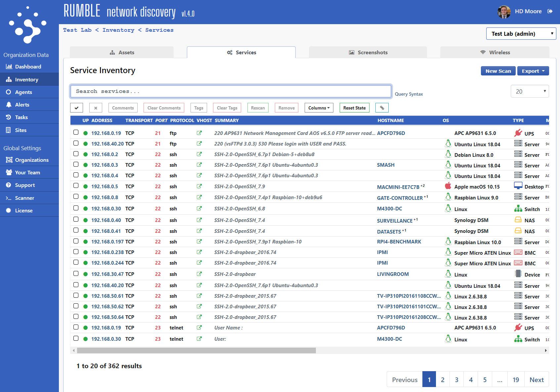
Task: Select Agents in the sidebar
Action: (23, 92)
